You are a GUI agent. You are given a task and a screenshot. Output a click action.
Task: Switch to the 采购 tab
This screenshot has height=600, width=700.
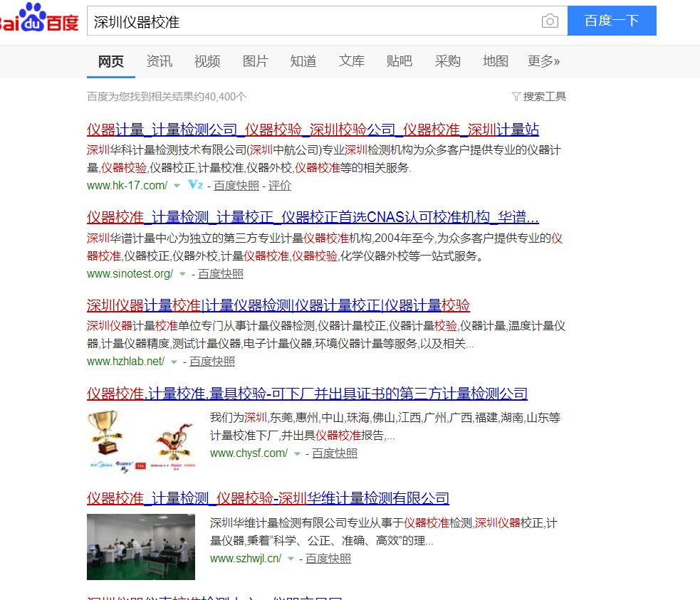pyautogui.click(x=447, y=61)
